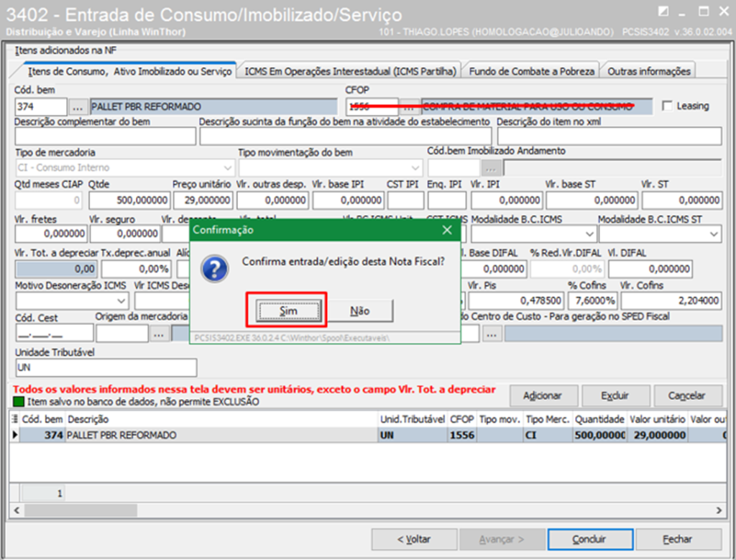Click the green saved-item legend square
Screen dimensions: 736x560
coord(19,402)
